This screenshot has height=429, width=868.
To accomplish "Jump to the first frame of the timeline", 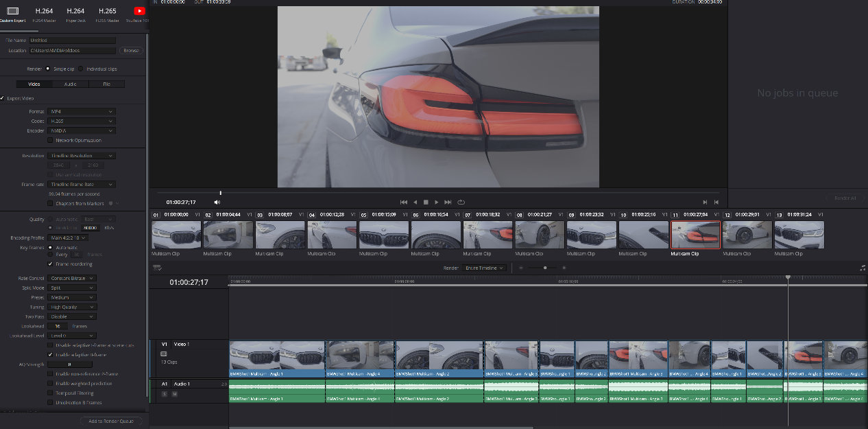I will tap(403, 202).
